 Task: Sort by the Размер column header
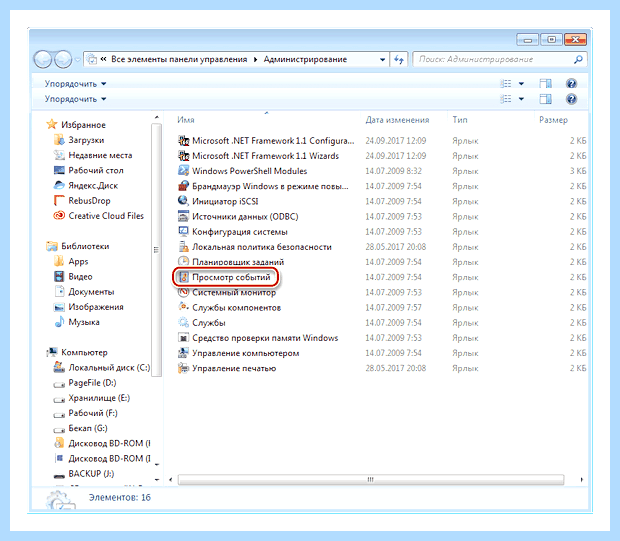click(553, 120)
